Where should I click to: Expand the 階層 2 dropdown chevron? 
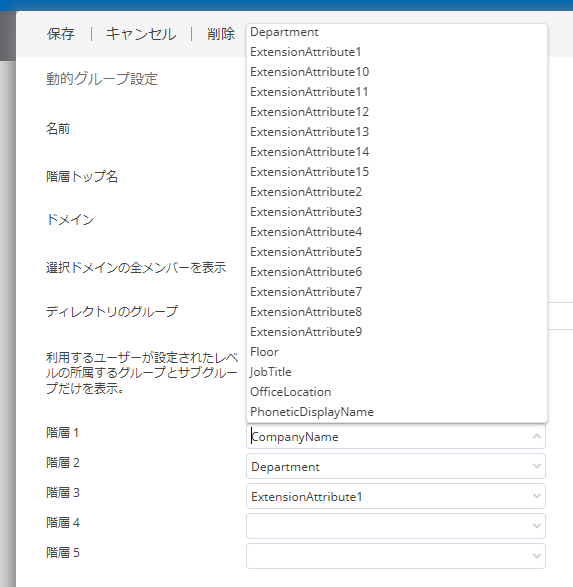pyautogui.click(x=537, y=466)
